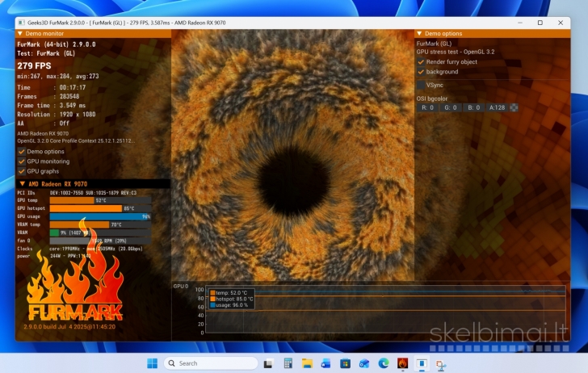Launch Calculator from the taskbar
Screen dimensions: 588x373
(x=288, y=363)
